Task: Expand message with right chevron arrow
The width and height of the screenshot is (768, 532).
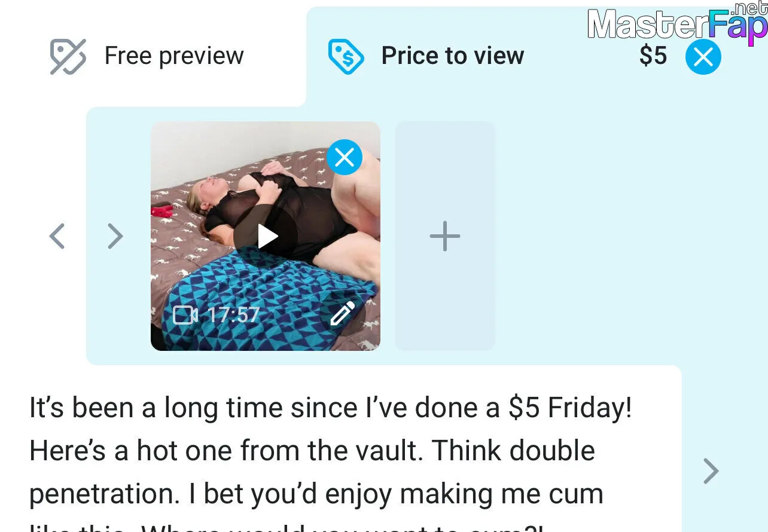Action: 711,471
